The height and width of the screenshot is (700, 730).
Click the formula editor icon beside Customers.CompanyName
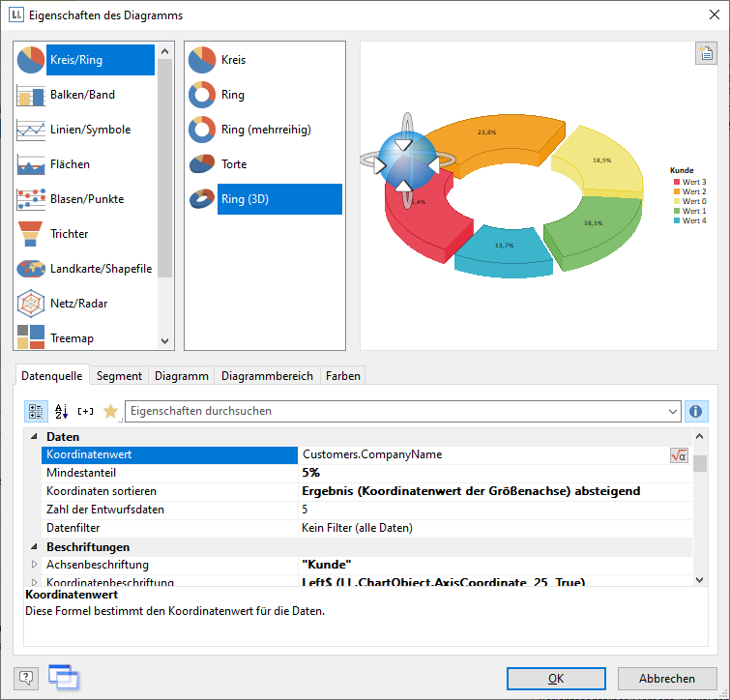click(x=679, y=454)
